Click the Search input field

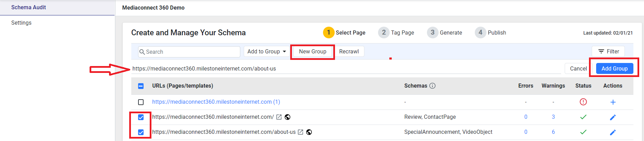[189, 52]
